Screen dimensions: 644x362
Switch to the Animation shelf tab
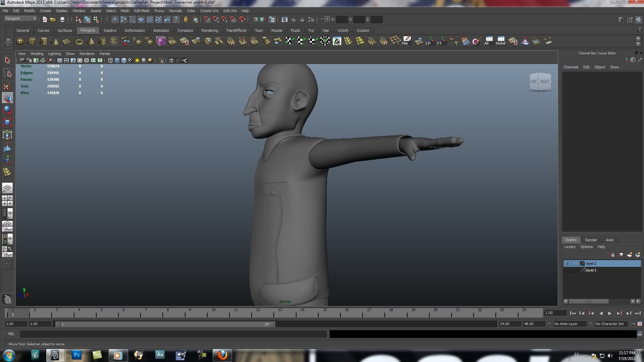point(161,31)
